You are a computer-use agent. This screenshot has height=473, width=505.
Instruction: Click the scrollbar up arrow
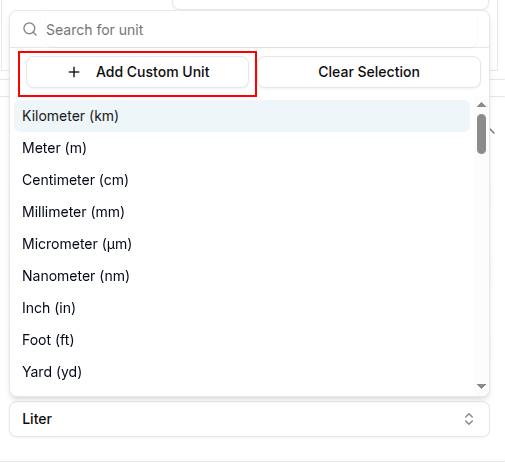click(x=481, y=105)
